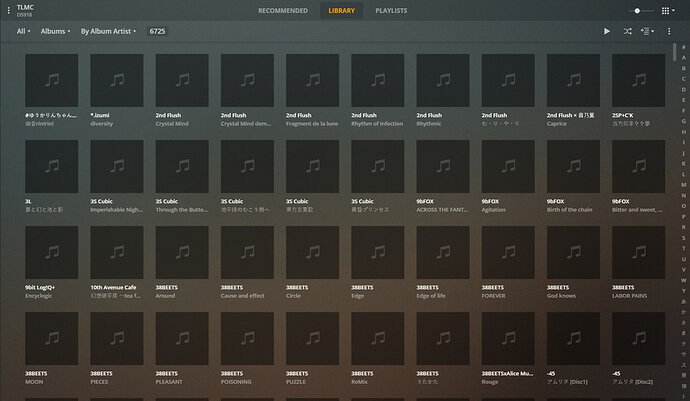
Task: Jump to the # section in the index
Action: click(x=683, y=47)
